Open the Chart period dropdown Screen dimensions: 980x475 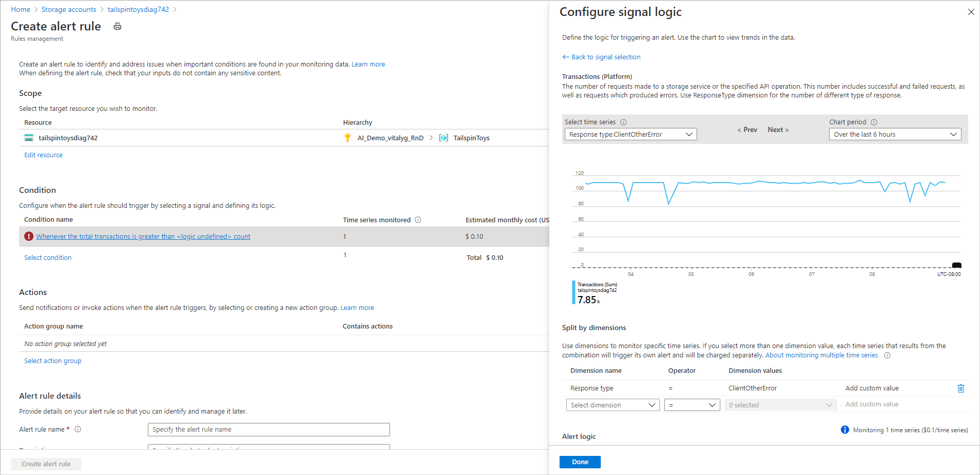[894, 134]
